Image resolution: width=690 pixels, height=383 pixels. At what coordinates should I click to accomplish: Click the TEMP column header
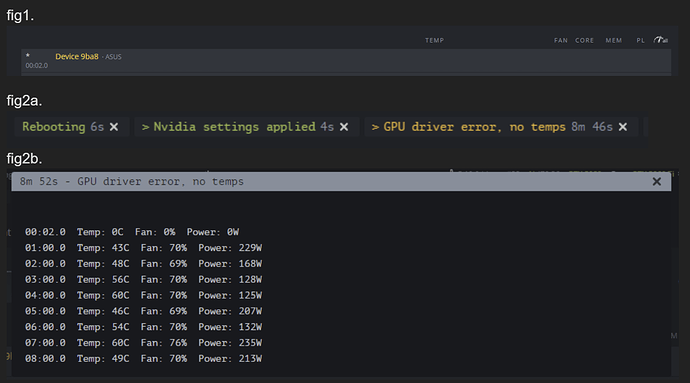434,41
